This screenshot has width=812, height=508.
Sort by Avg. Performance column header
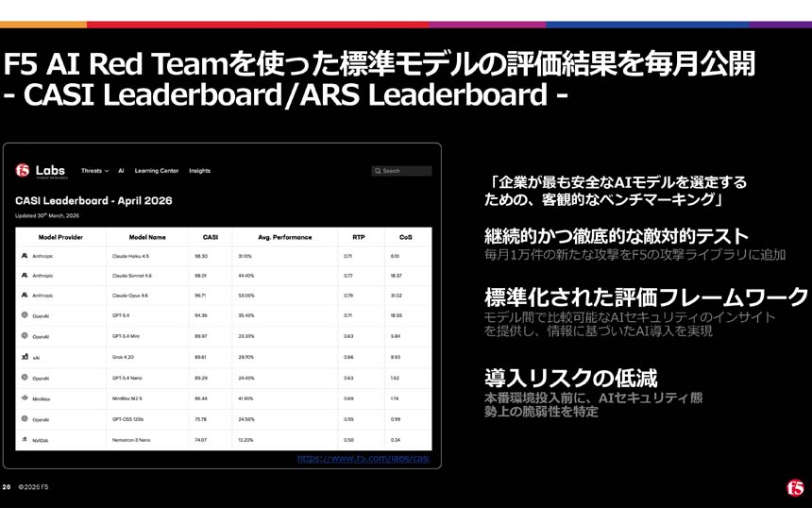click(x=284, y=237)
